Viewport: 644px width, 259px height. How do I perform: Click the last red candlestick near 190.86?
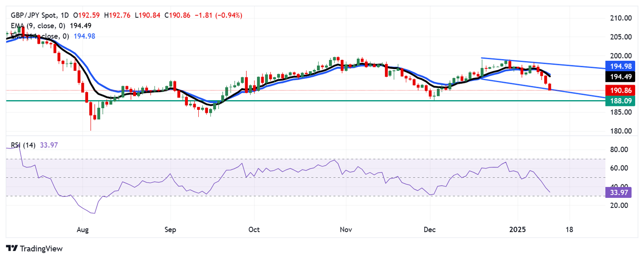(550, 87)
